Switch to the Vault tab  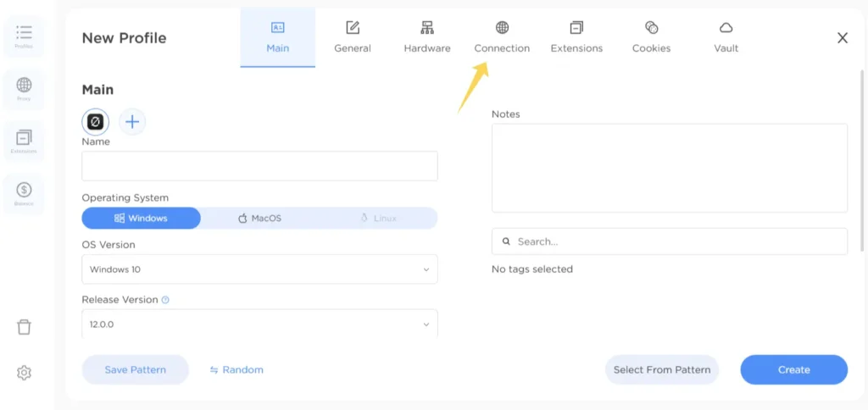[726, 37]
